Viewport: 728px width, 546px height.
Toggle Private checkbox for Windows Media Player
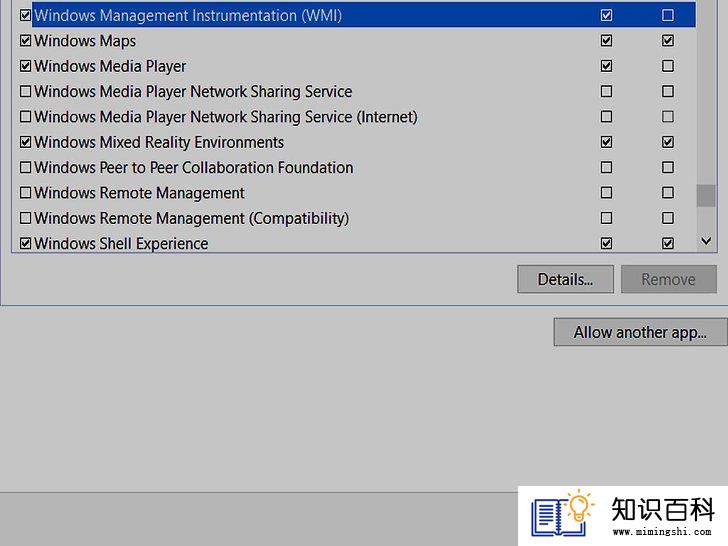(606, 66)
